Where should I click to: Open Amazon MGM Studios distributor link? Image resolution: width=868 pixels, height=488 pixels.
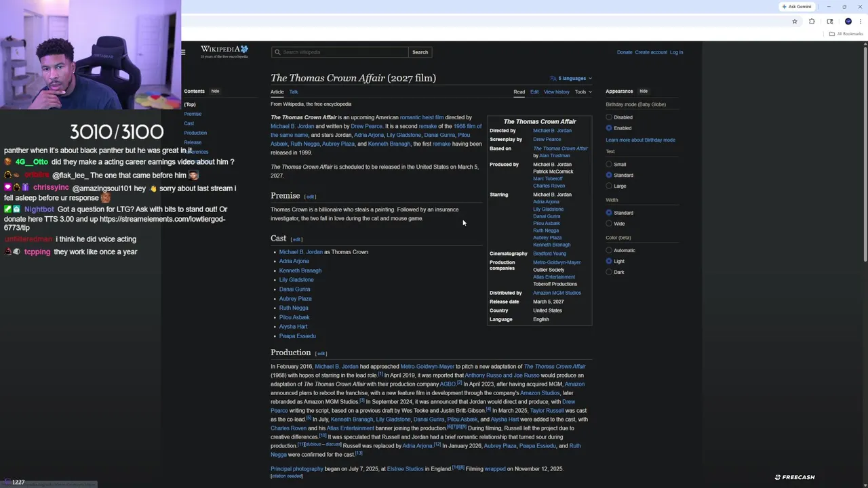tap(557, 293)
